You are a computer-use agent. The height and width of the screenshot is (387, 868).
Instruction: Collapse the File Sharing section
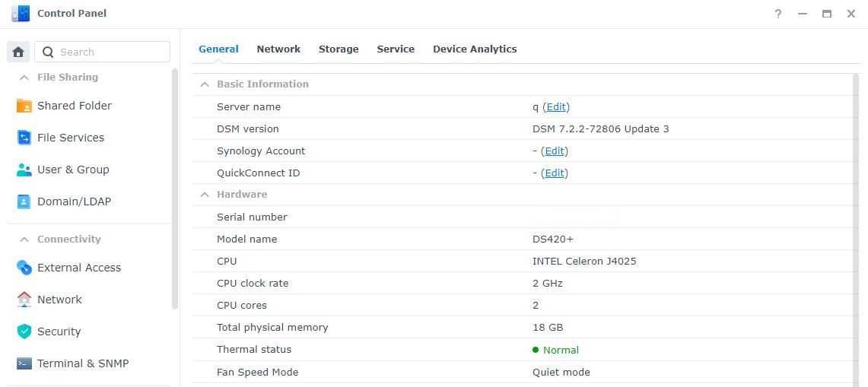pyautogui.click(x=24, y=78)
